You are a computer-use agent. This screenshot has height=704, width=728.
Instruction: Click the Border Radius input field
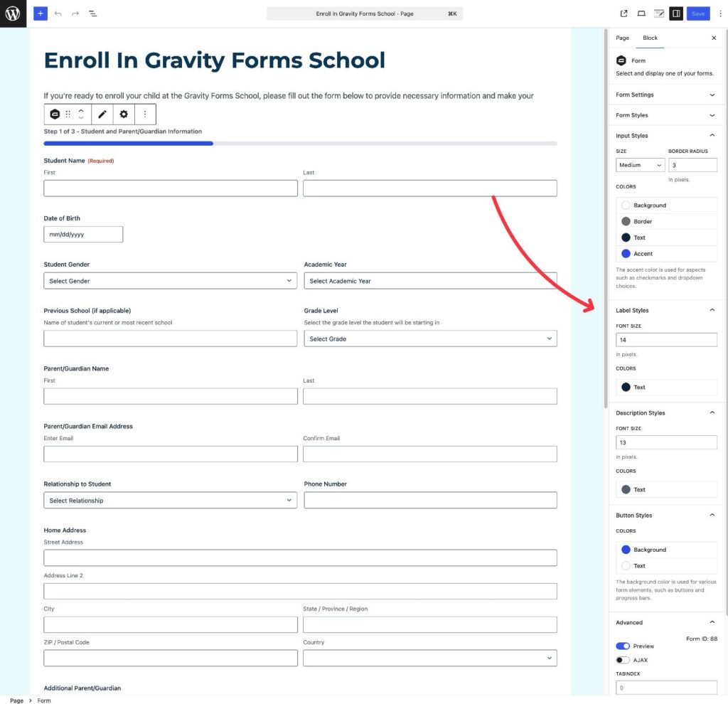click(x=692, y=165)
